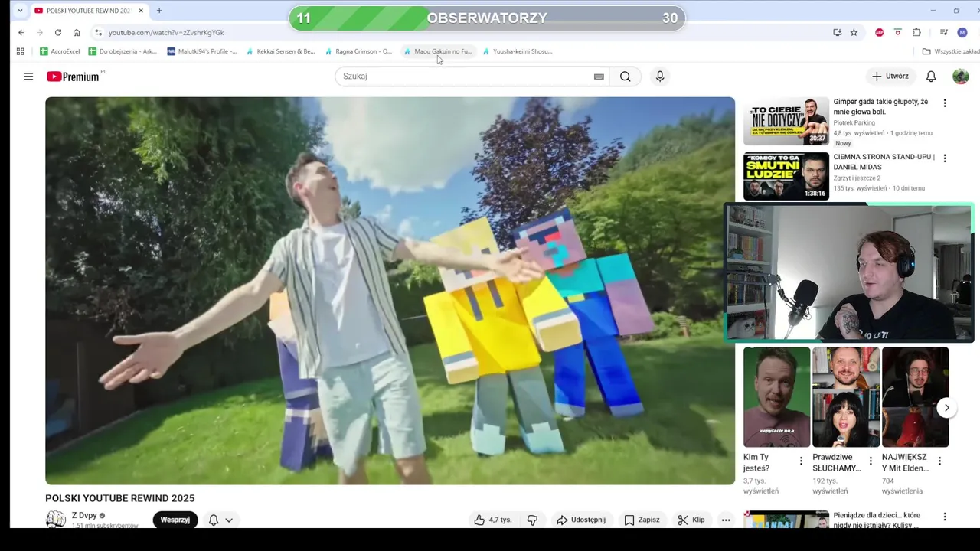The height and width of the screenshot is (551, 980).
Task: Open the Kekkai Sensen bookmark
Action: 280,51
